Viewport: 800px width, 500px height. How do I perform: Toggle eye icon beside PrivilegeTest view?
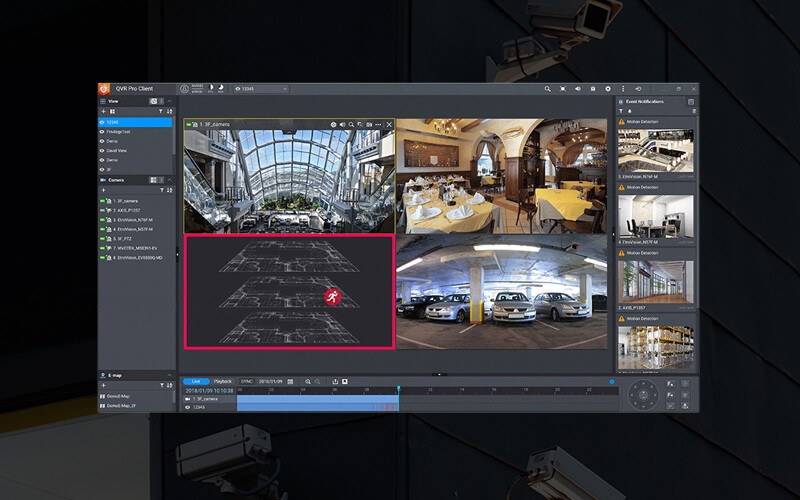(103, 132)
